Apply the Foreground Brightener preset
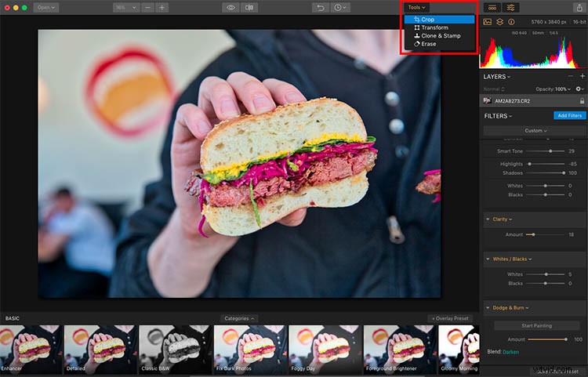Viewport: 588px width, 377px height. 400,350
